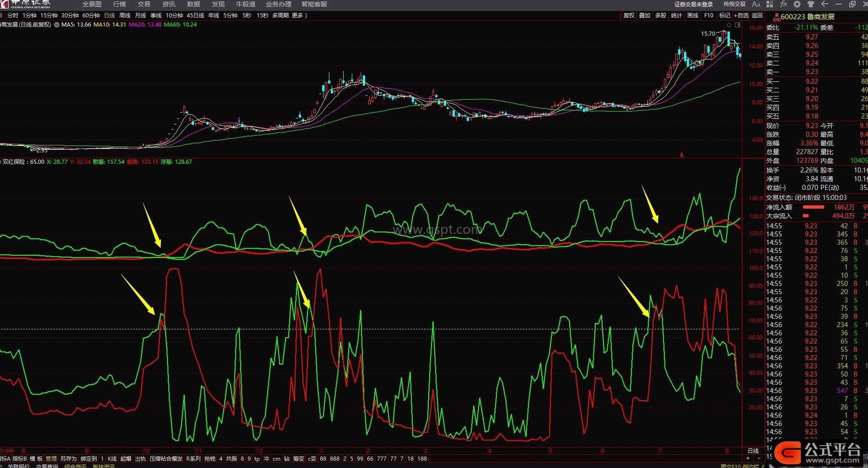868x468 pixels.
Task: Open F10 company info button
Action: pyautogui.click(x=709, y=16)
